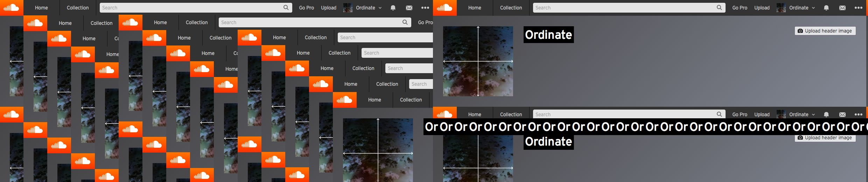The image size is (868, 182).
Task: Click the camera icon in the upper Upload header image button
Action: (800, 31)
